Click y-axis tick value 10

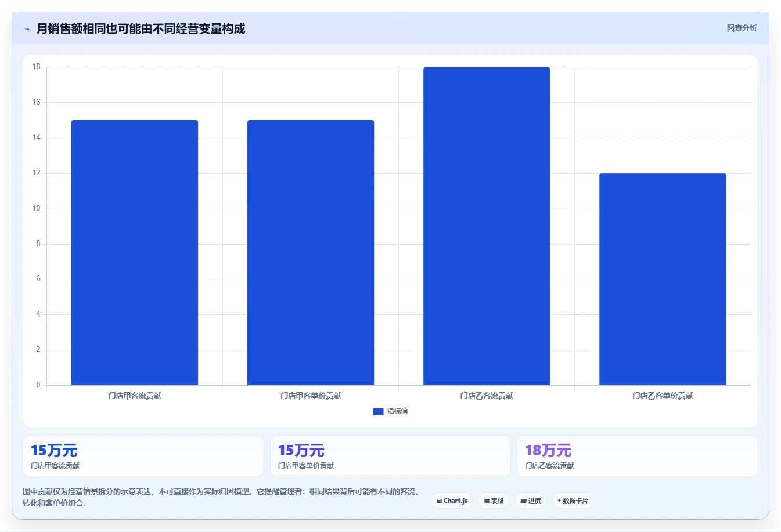[x=37, y=209]
